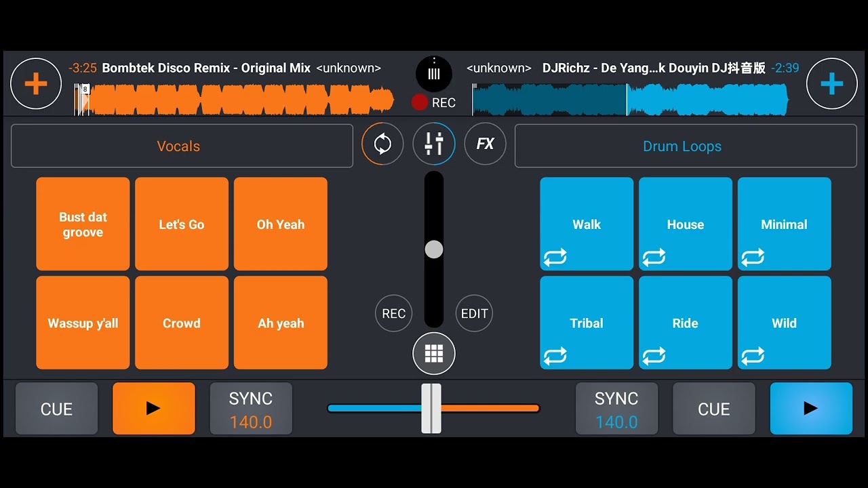
Task: Trigger the Let's Go vocal pad
Action: pyautogui.click(x=182, y=224)
